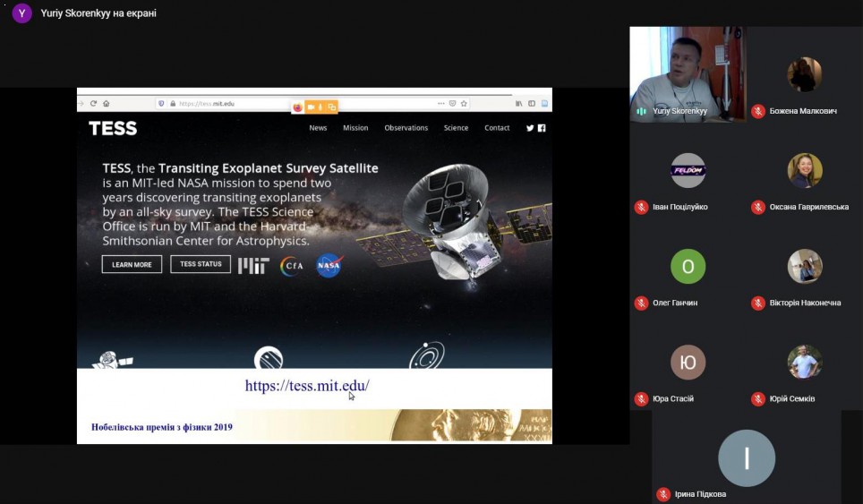The height and width of the screenshot is (504, 863).
Task: Click muted mic icon of Іван Поцілуйко
Action: coord(641,208)
